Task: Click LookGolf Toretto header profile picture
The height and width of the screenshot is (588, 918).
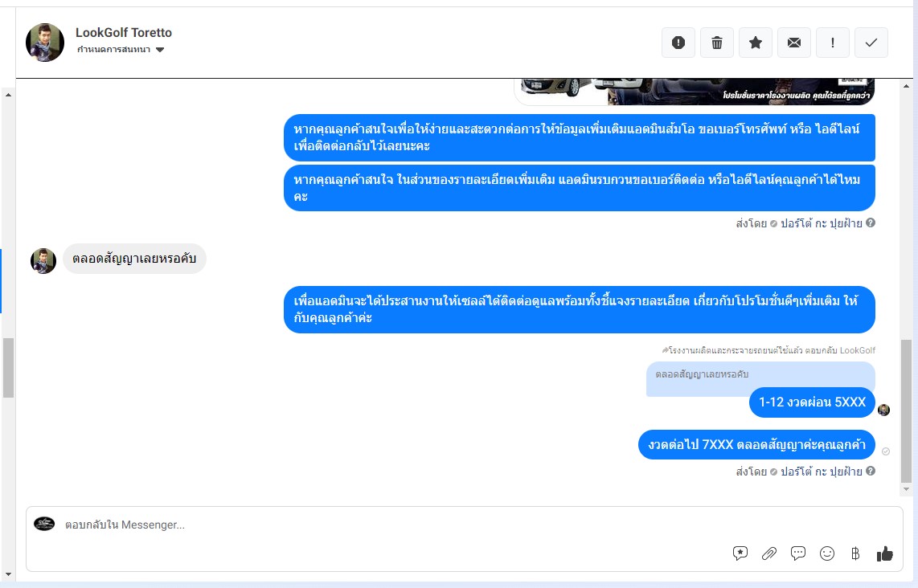Action: (x=45, y=43)
